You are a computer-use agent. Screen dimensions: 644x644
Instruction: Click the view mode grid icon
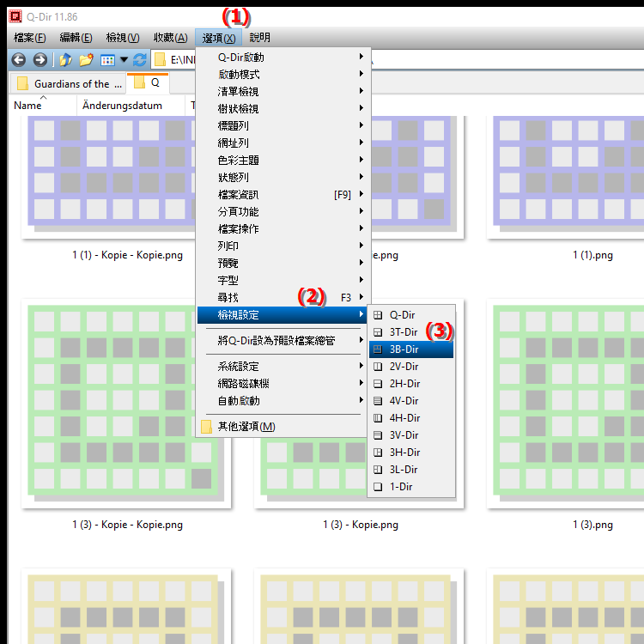(107, 60)
